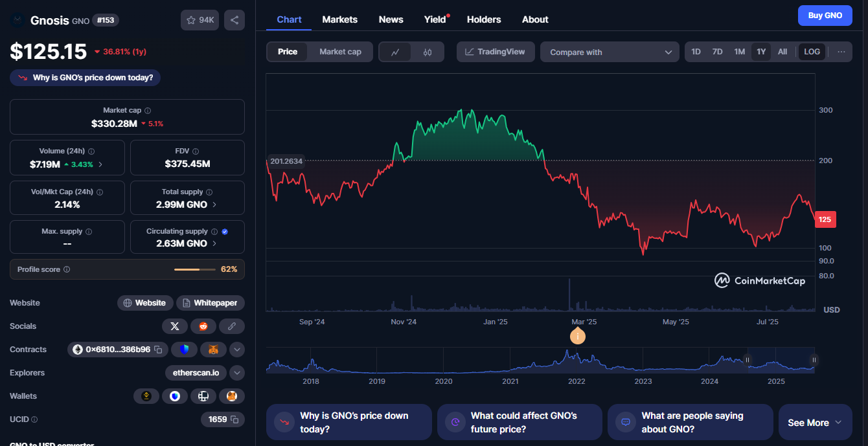This screenshot has height=446, width=868.
Task: Copy the UCID 1659 value
Action: 234,419
